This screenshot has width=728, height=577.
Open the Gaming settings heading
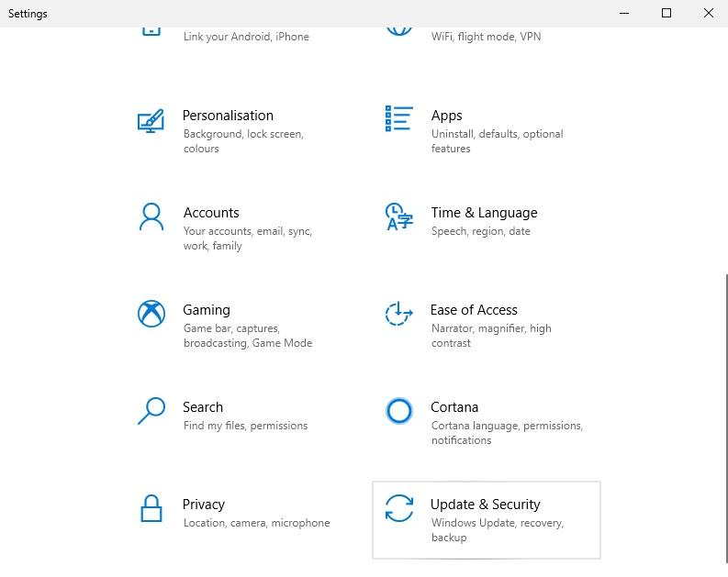(x=207, y=310)
